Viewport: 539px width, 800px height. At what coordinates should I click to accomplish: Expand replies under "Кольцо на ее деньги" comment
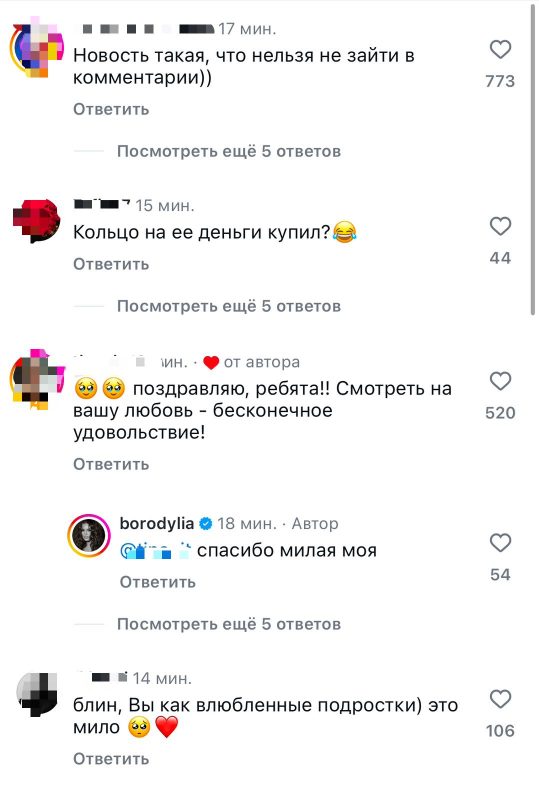(x=229, y=306)
